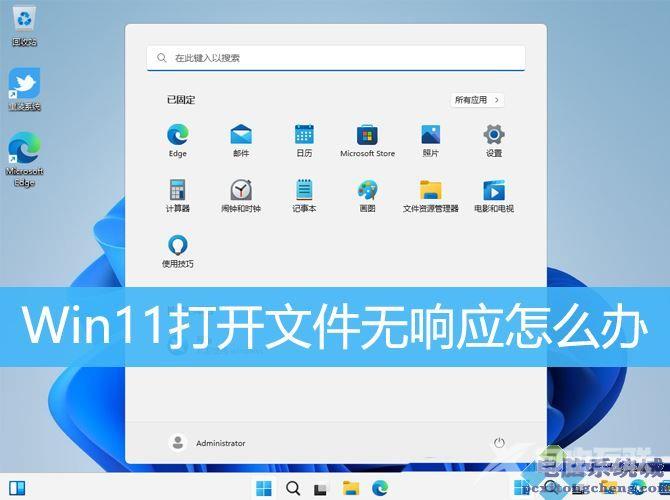The height and width of the screenshot is (500, 670).
Task: Open Recycle Bin on desktop
Action: (24, 27)
